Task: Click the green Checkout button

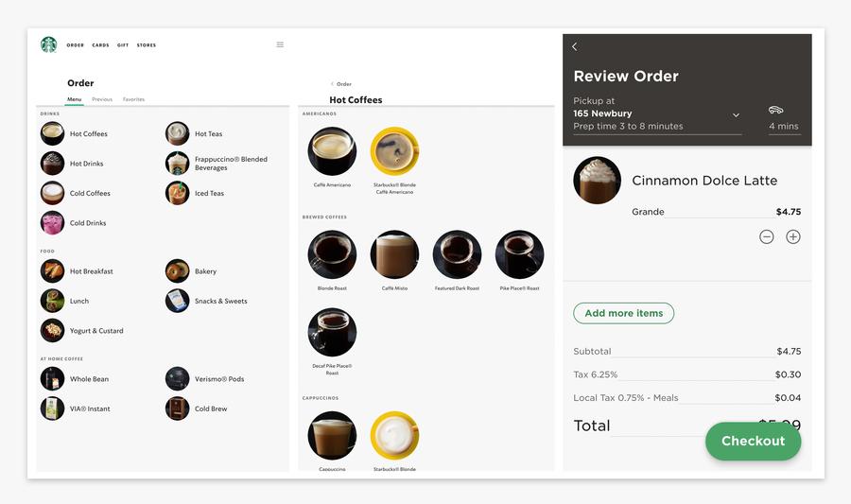Action: click(x=754, y=441)
